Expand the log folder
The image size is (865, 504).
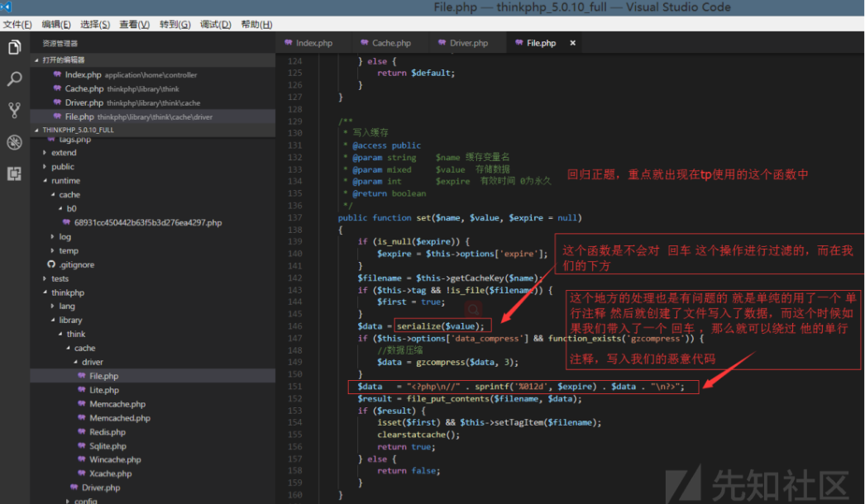[x=65, y=236]
